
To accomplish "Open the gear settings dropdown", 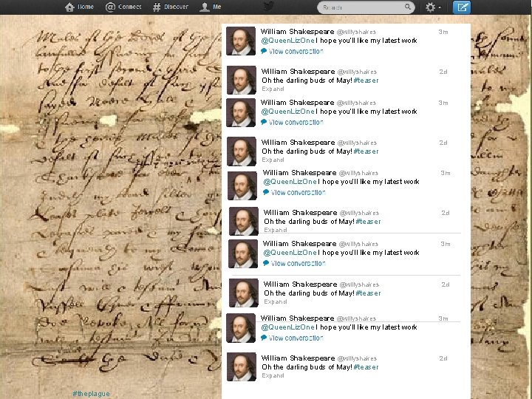I will pyautogui.click(x=433, y=7).
